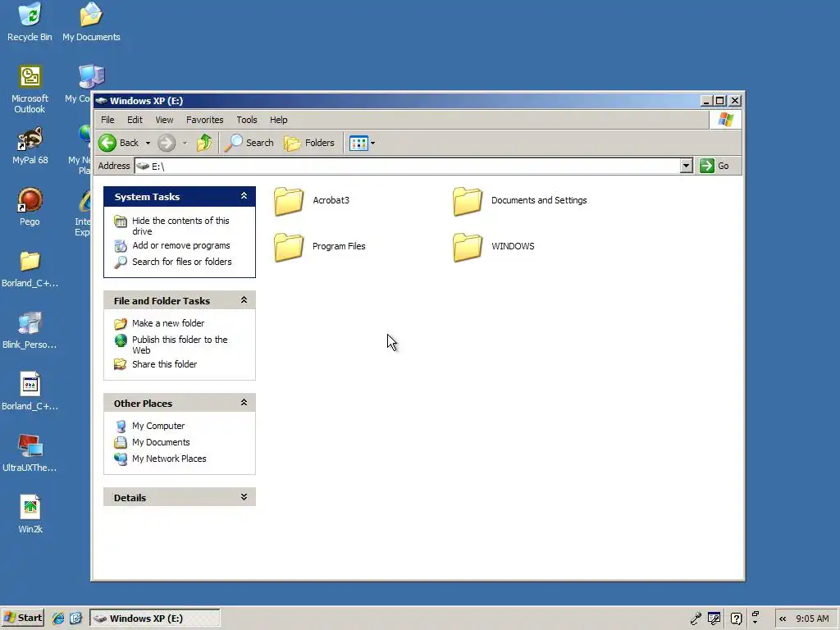This screenshot has height=630, width=840.
Task: Select the Acrobat3 folder icon
Action: pyautogui.click(x=289, y=201)
